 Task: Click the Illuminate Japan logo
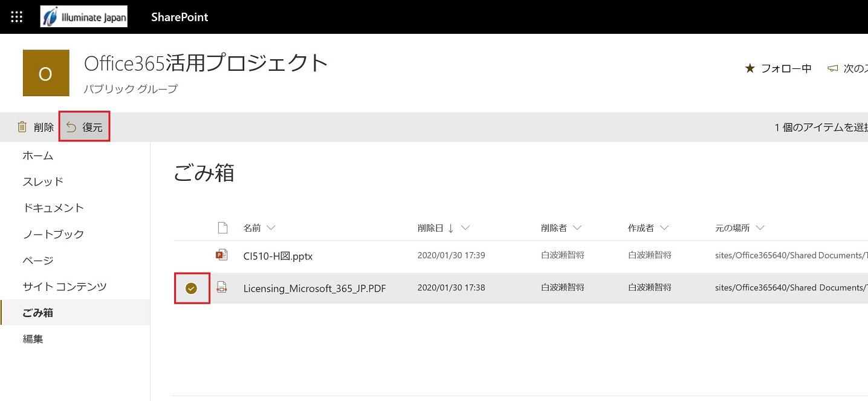[84, 17]
